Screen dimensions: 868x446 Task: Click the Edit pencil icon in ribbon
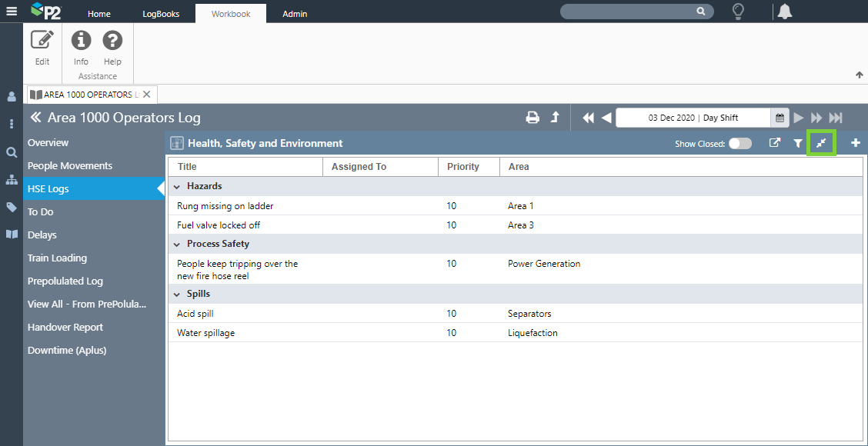[42, 41]
